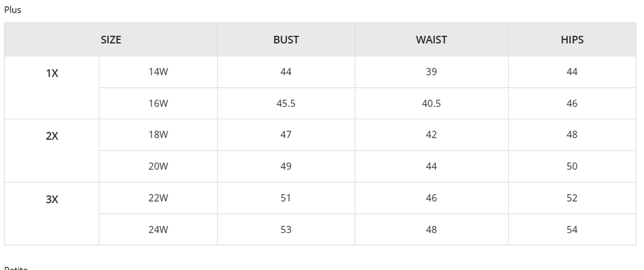Select the 1X size group cell

(52, 73)
